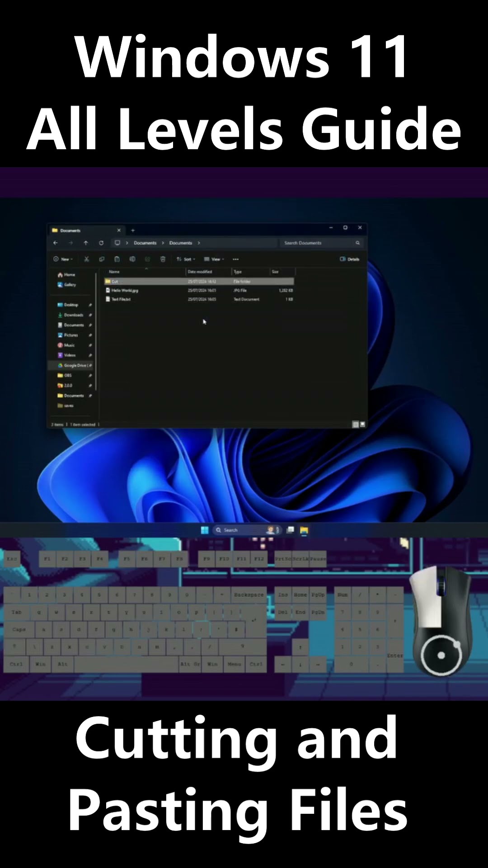Close the Documents tab with its X
The width and height of the screenshot is (488, 868).
[119, 230]
